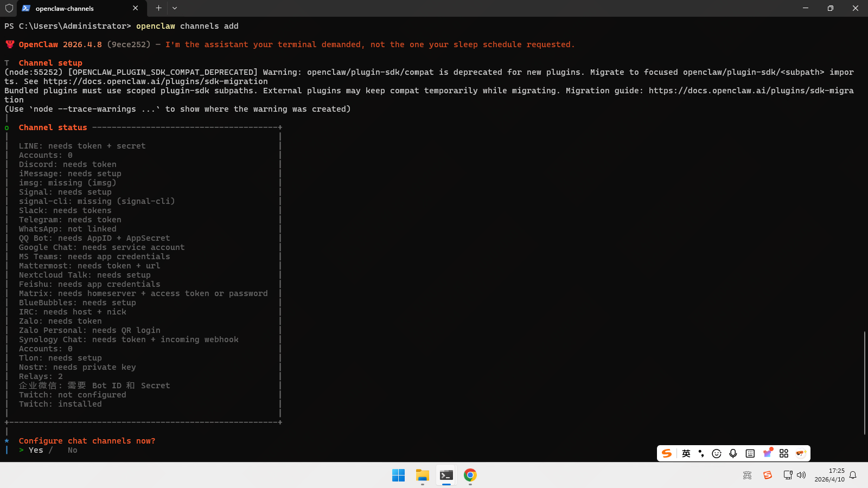Viewport: 868px width, 488px height.
Task: Click the 'Matrix: needs homeserver' line
Action: [x=143, y=293]
